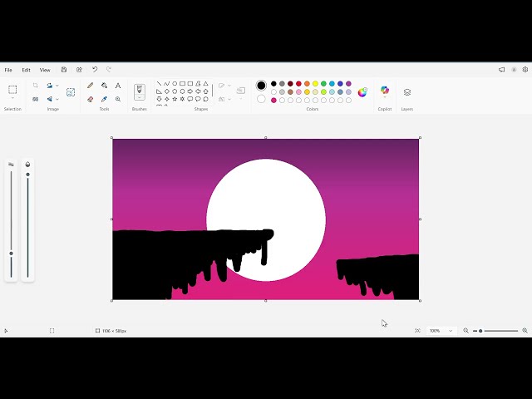Pick the Line shape
This screenshot has width=532, height=399.
159,83
